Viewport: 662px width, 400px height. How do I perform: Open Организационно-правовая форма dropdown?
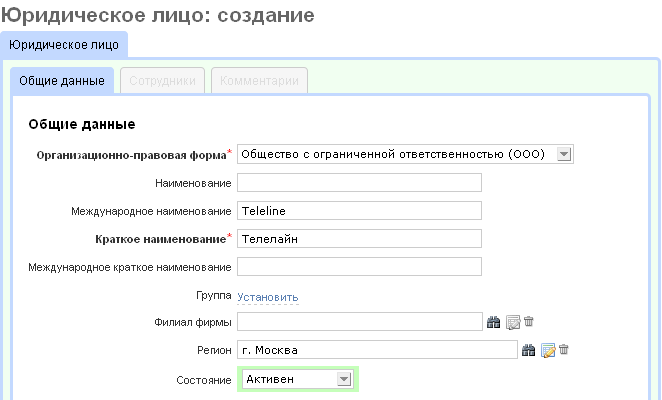tap(405, 154)
